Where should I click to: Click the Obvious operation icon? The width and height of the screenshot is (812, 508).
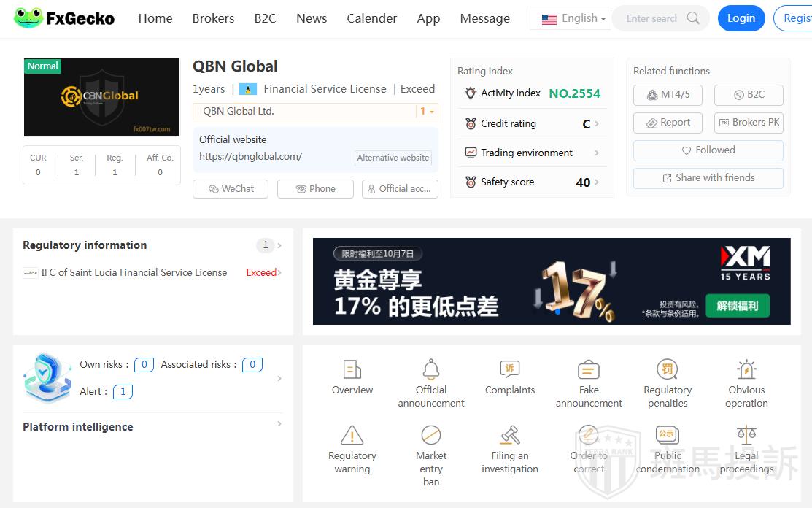pos(746,369)
